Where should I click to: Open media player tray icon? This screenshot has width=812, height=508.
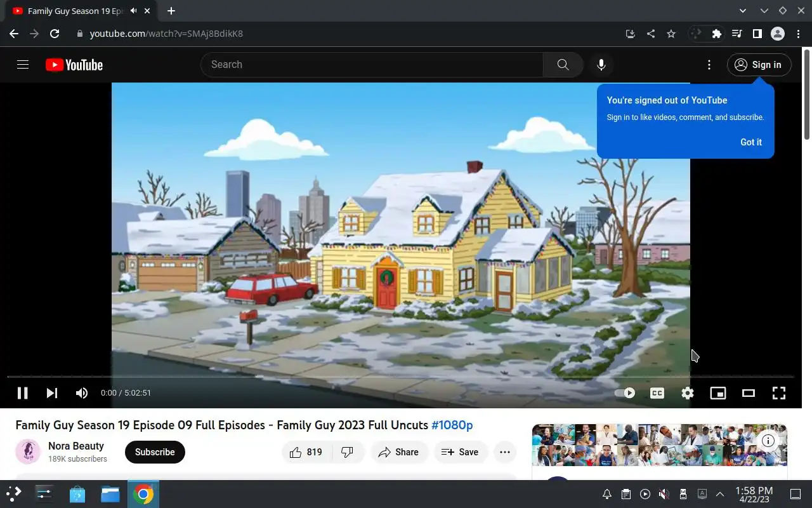645,494
